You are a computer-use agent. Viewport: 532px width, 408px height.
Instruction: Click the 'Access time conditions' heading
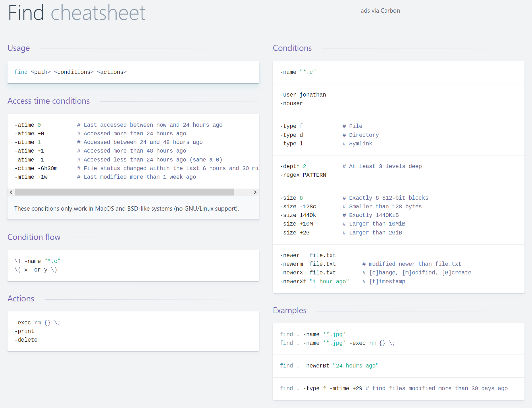(49, 101)
